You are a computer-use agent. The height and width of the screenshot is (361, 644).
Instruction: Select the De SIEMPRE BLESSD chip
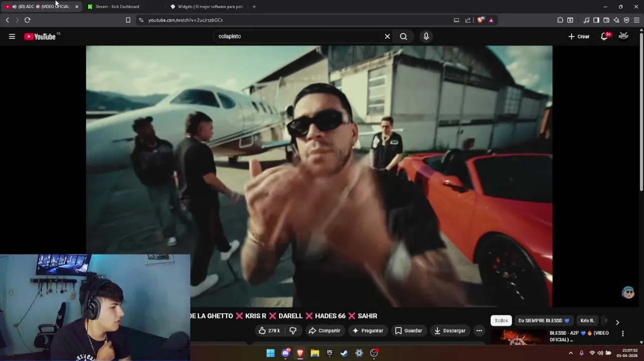pos(544,320)
